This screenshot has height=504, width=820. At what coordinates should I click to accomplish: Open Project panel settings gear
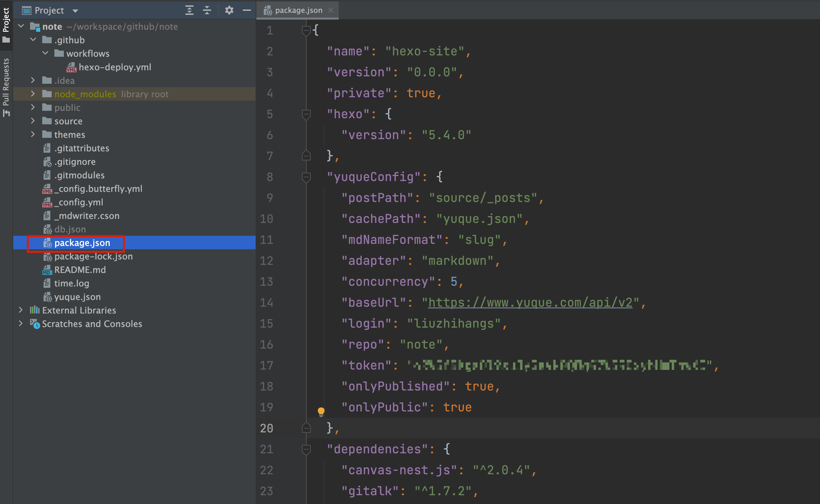tap(229, 10)
